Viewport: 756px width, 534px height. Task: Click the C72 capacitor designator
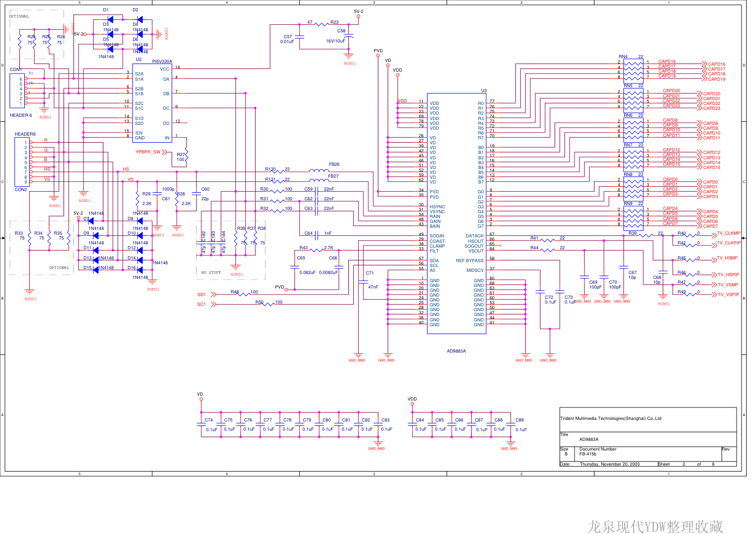pos(549,297)
